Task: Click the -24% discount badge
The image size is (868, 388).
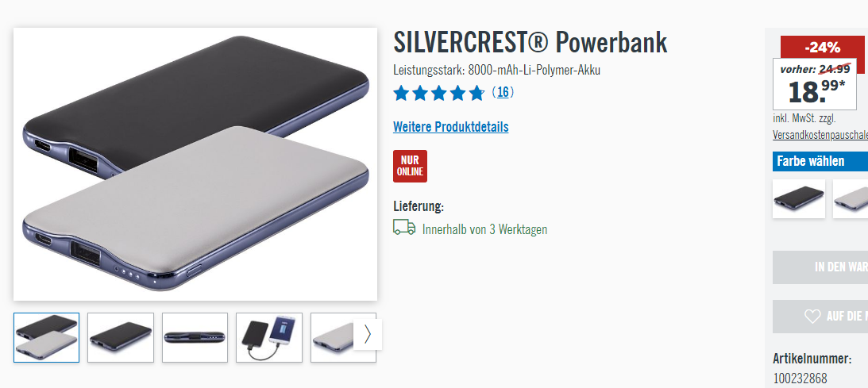Action: coord(822,48)
